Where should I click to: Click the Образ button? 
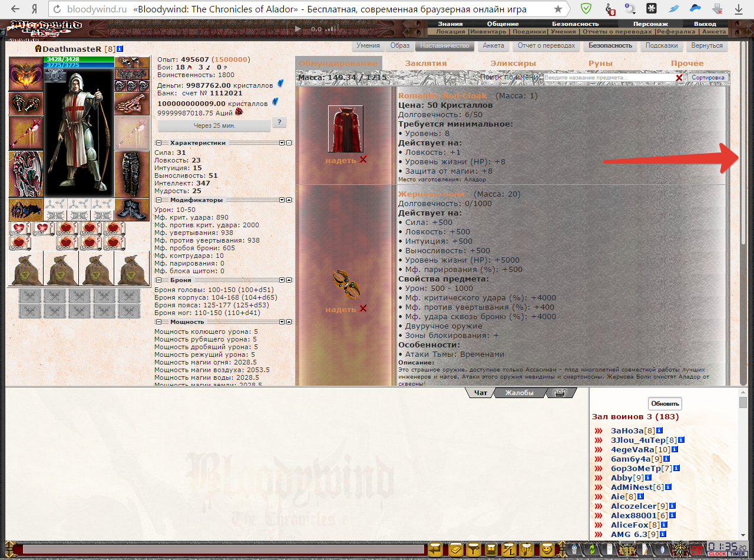[400, 45]
